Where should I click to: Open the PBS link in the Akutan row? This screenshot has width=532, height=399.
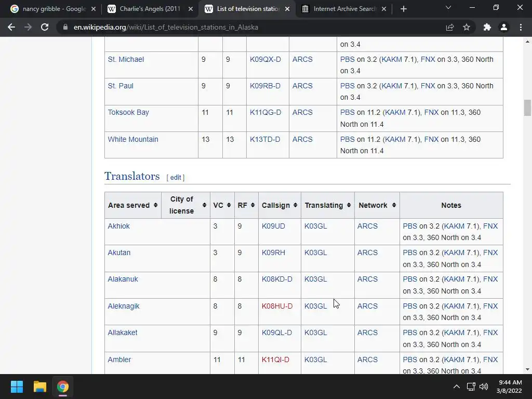pyautogui.click(x=410, y=252)
